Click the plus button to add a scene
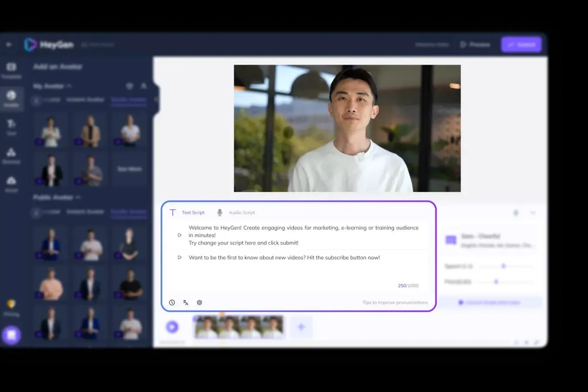Screen dimensions: 588x392 [301, 327]
